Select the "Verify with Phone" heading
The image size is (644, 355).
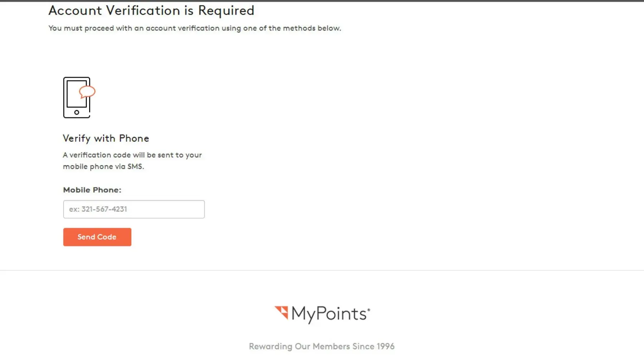106,138
